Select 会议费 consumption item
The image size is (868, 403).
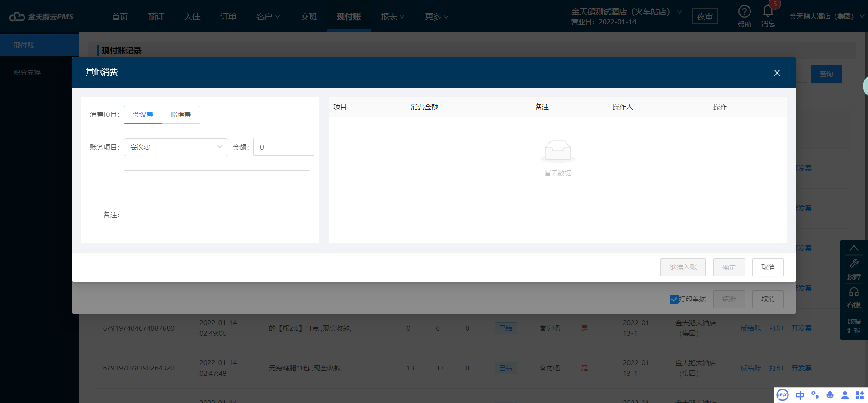(x=143, y=115)
